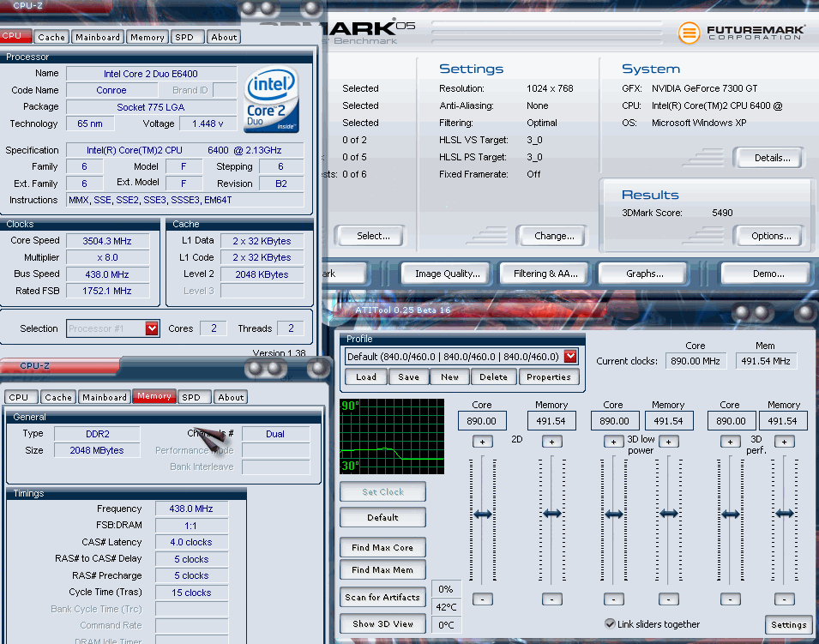Click the 2D Core clock value field
The width and height of the screenshot is (819, 644).
pyautogui.click(x=482, y=421)
